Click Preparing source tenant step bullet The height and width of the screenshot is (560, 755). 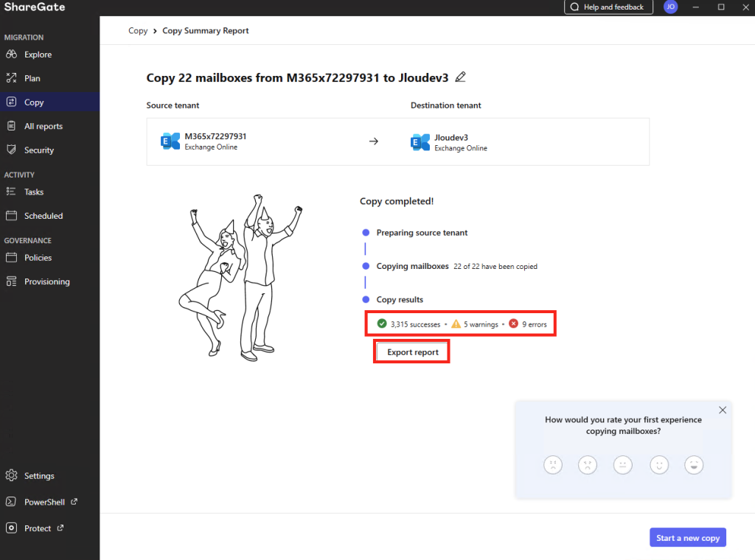coord(366,232)
